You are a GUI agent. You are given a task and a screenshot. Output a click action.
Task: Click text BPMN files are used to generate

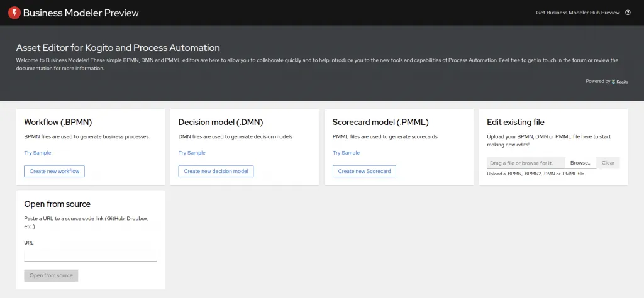coord(87,136)
